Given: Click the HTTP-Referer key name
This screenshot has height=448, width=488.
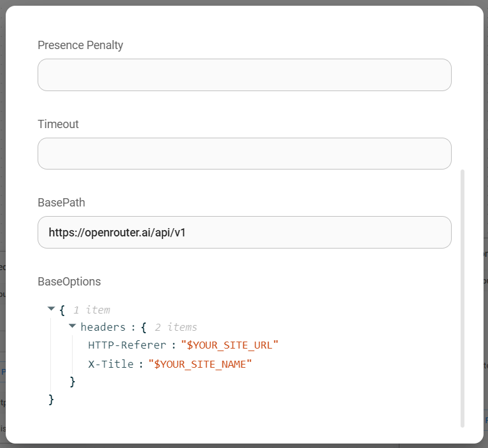Looking at the screenshot, I should 127,345.
